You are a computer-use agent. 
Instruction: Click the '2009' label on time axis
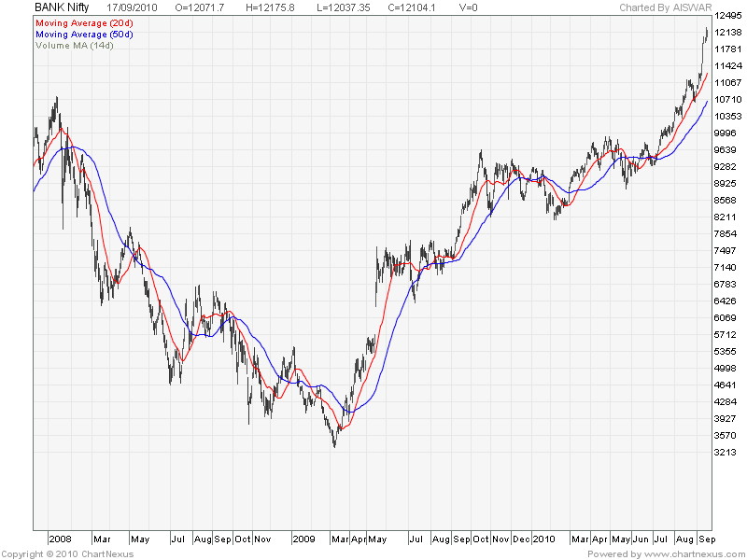pos(304,539)
